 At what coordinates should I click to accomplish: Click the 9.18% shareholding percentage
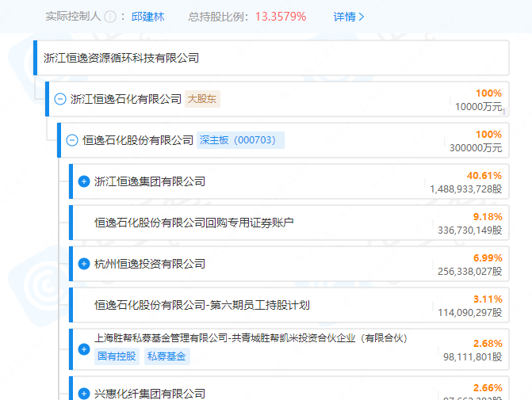point(488,217)
